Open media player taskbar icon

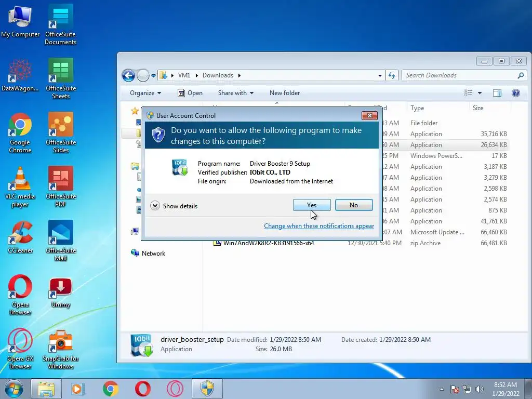78,389
